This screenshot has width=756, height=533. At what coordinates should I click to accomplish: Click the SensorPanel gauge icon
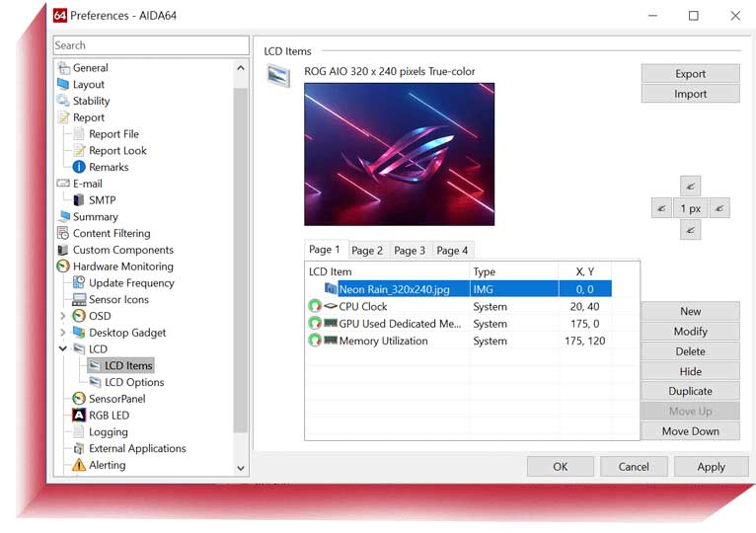click(79, 399)
